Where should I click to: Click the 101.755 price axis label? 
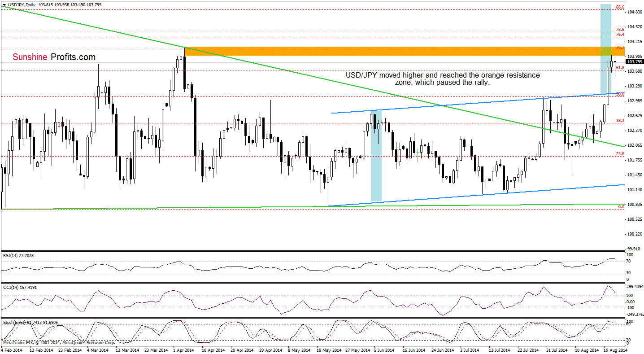click(x=635, y=160)
